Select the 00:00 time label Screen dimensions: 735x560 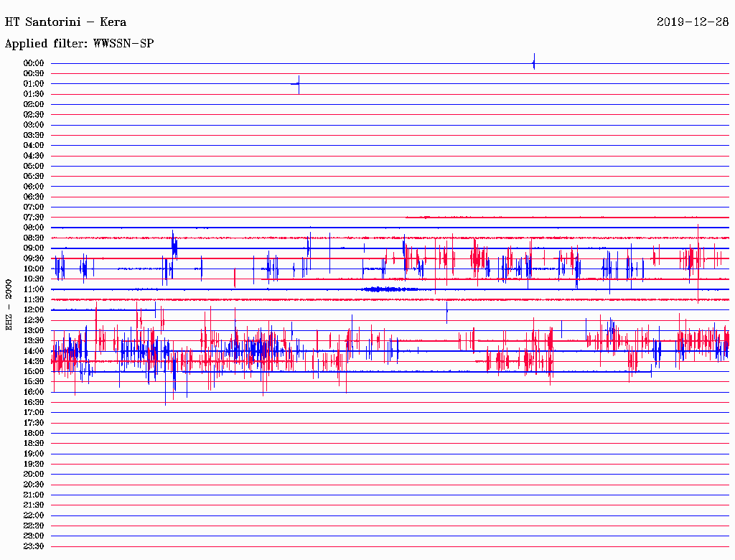click(34, 63)
